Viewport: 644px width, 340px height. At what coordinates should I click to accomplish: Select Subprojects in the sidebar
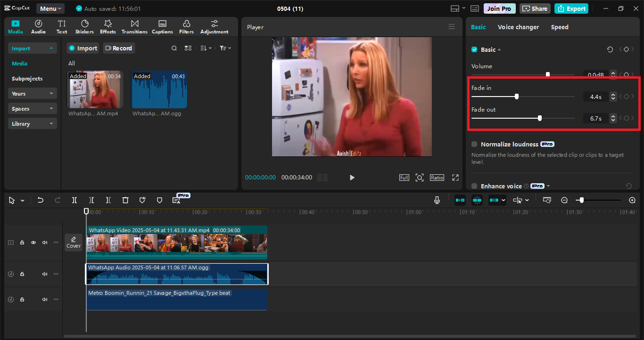(x=27, y=79)
